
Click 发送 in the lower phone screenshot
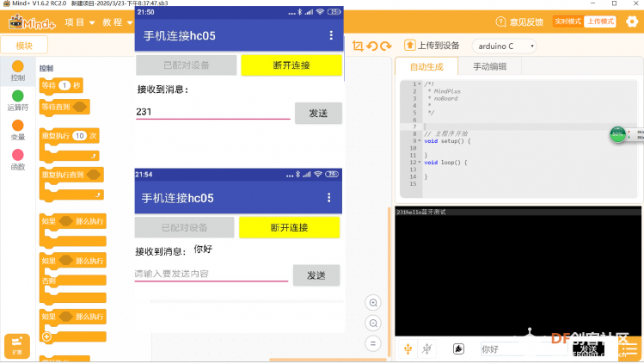pos(316,275)
